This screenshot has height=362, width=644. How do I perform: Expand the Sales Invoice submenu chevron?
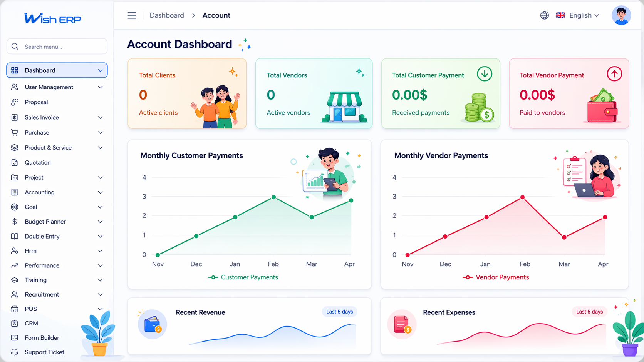coord(100,118)
